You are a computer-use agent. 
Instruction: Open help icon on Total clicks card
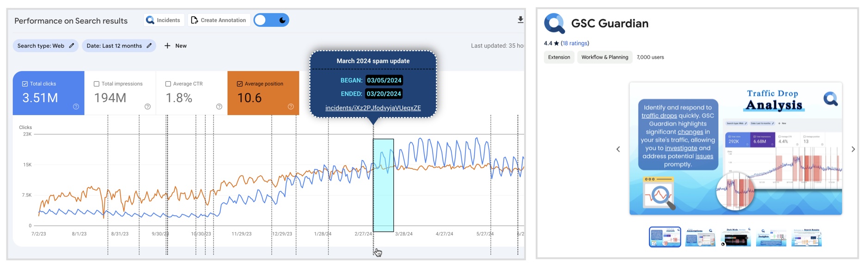click(76, 107)
